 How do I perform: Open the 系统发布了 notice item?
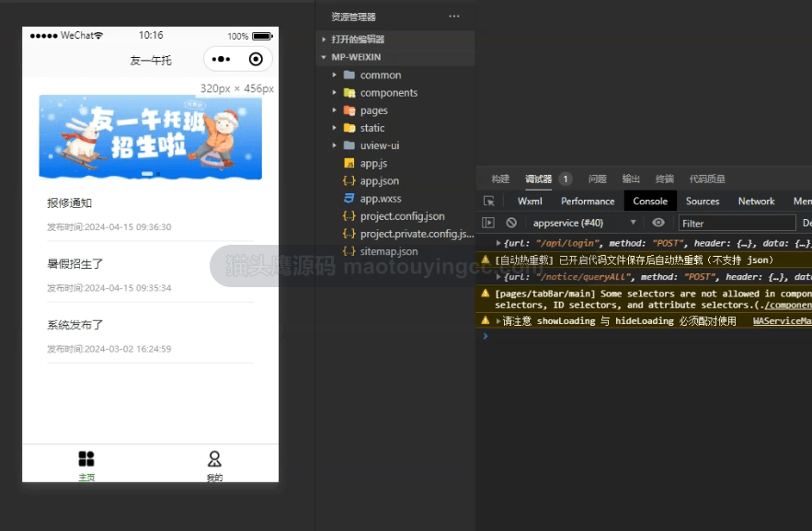150,337
